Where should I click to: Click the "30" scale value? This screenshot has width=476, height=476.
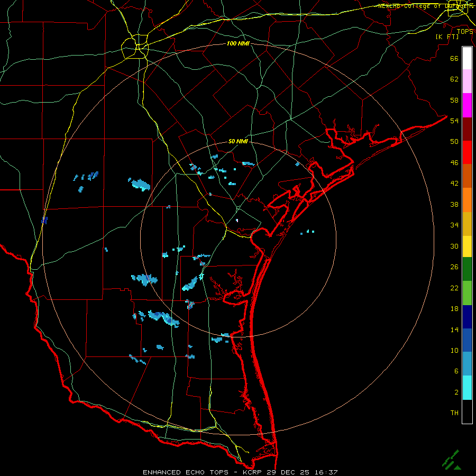tap(454, 246)
